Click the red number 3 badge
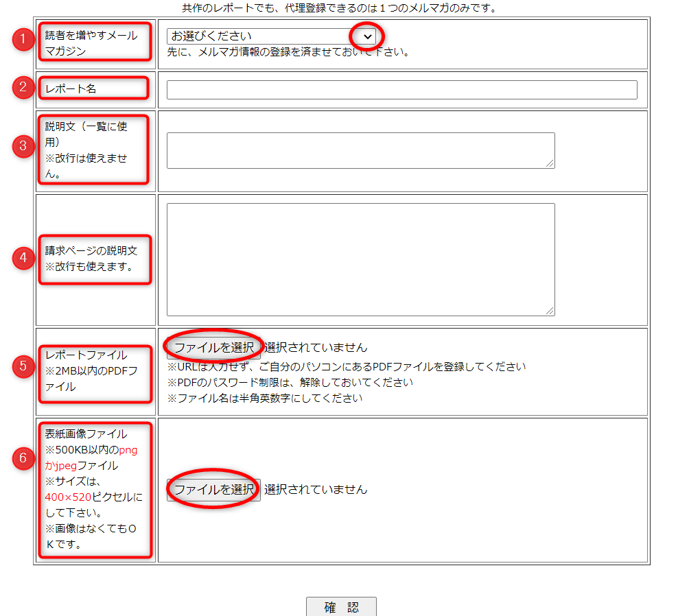Image resolution: width=678 pixels, height=616 pixels. pyautogui.click(x=24, y=147)
